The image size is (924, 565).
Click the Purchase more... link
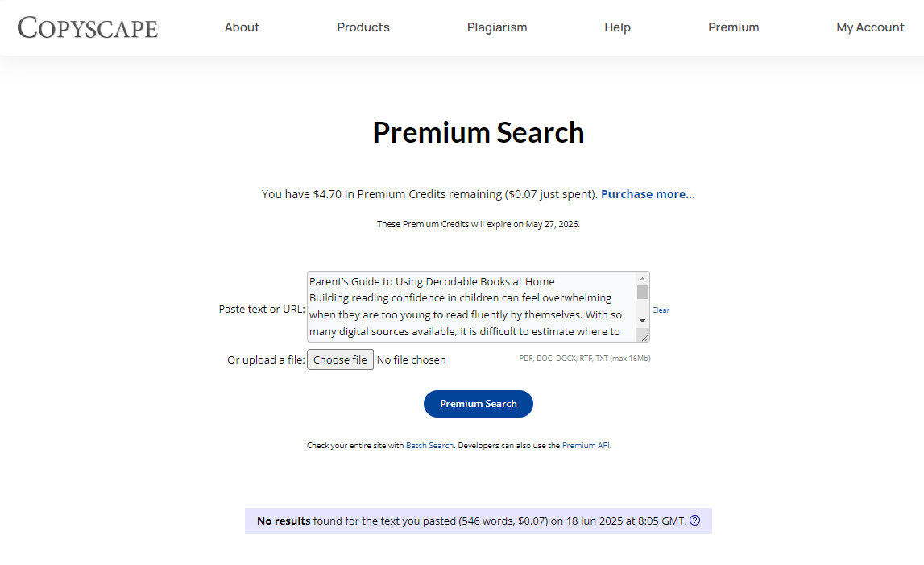(x=648, y=194)
